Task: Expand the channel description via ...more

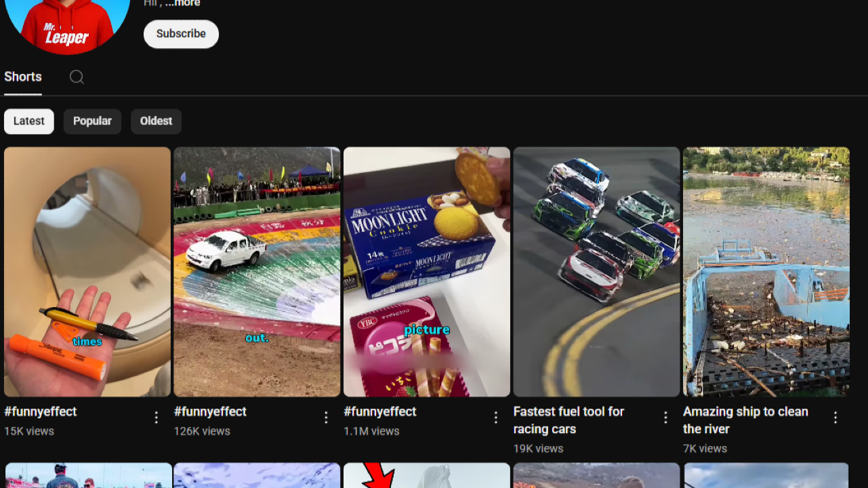Action: click(182, 3)
